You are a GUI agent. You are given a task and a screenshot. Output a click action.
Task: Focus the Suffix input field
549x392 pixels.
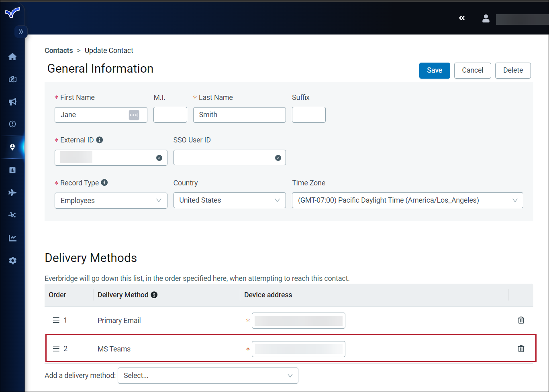pyautogui.click(x=309, y=115)
